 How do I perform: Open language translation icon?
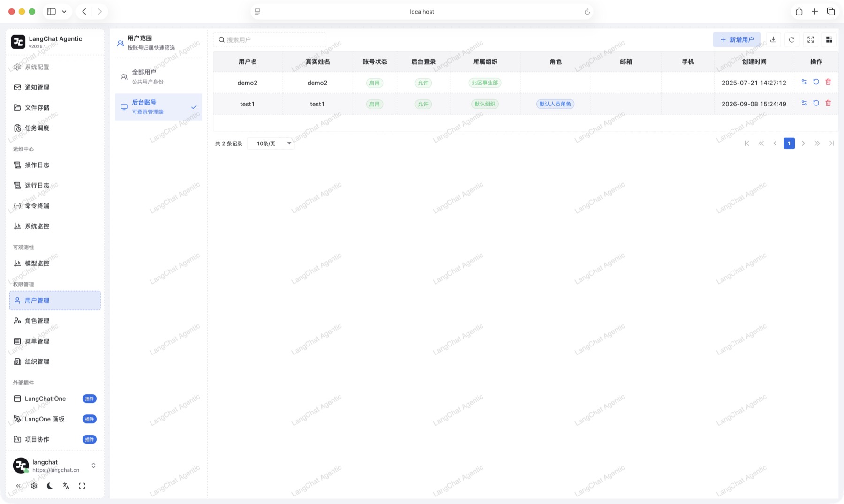pyautogui.click(x=66, y=486)
